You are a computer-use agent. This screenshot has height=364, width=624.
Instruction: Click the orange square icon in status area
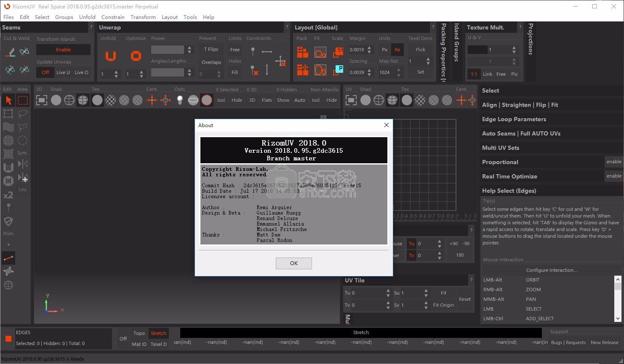(8, 339)
